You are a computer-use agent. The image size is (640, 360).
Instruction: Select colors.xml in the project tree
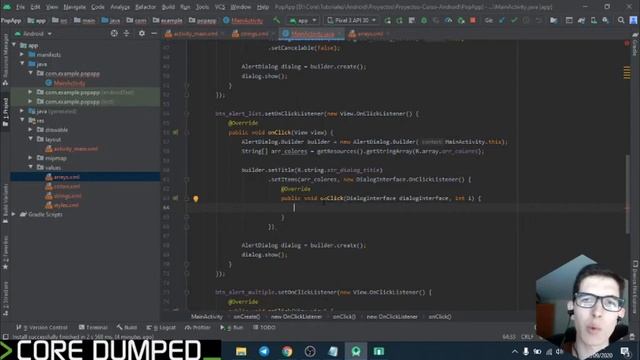tap(67, 186)
